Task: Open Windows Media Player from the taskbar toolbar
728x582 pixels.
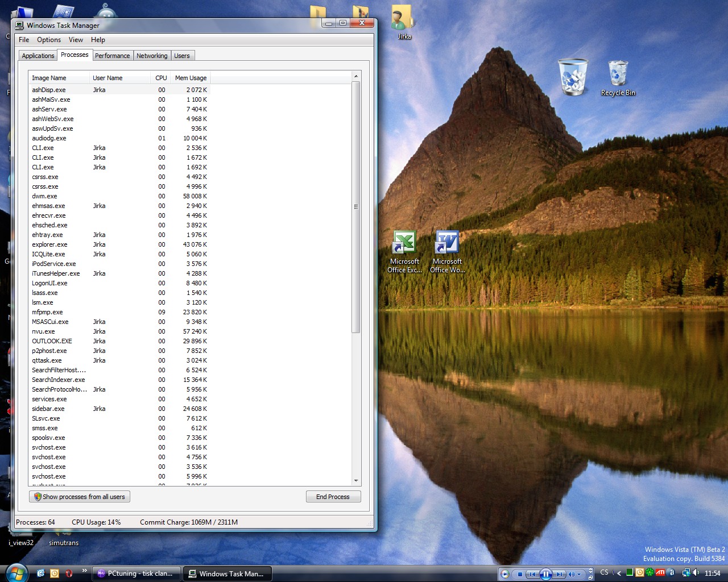Action: click(504, 574)
